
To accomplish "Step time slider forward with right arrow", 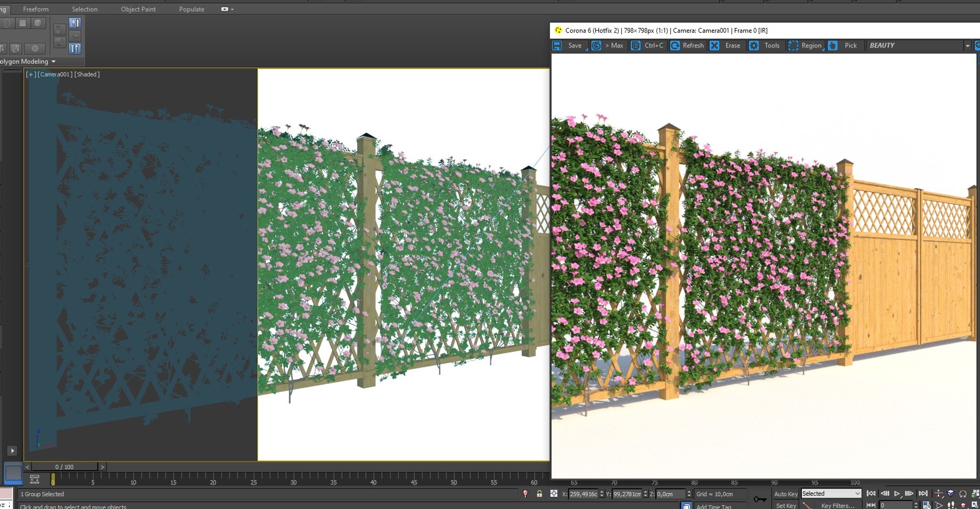I will (102, 467).
